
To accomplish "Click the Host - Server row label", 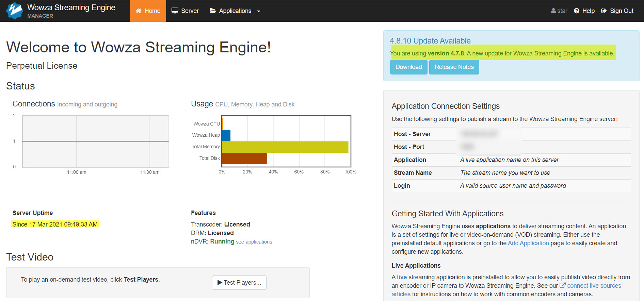I will 412,134.
